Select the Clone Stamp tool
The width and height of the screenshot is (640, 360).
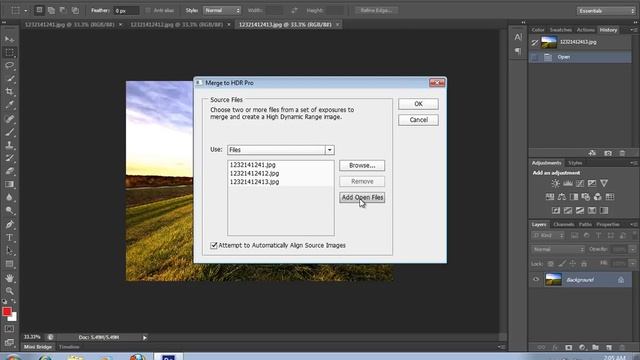tap(9, 144)
